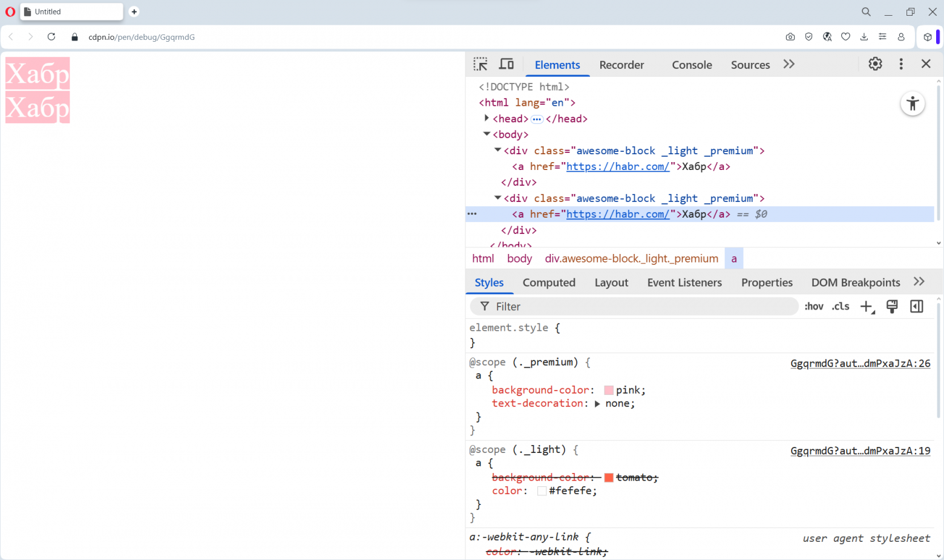Select the Styles tab
This screenshot has width=944, height=560.
[489, 282]
